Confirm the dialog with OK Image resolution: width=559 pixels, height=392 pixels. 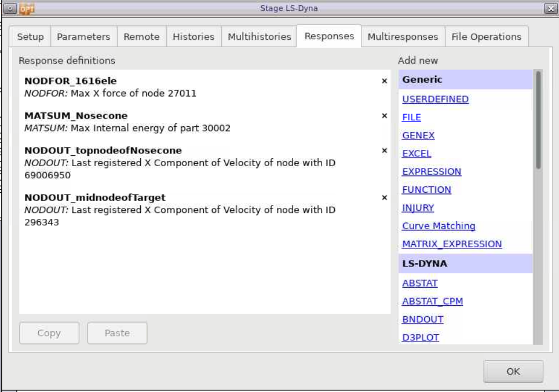(x=513, y=371)
